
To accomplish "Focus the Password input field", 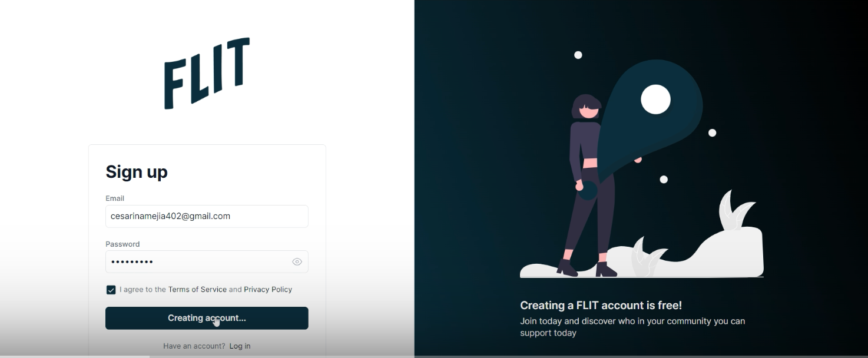I will point(207,262).
